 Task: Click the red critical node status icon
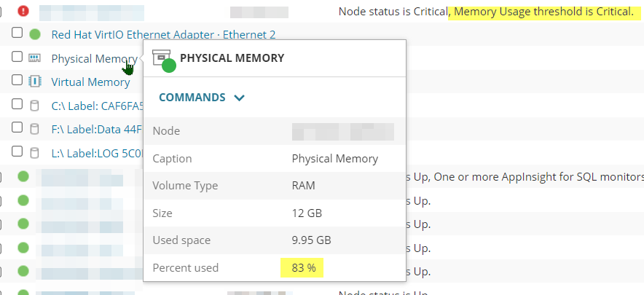(23, 11)
